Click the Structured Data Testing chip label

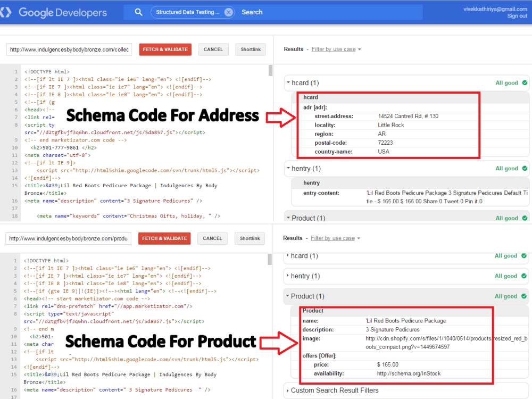pos(187,12)
